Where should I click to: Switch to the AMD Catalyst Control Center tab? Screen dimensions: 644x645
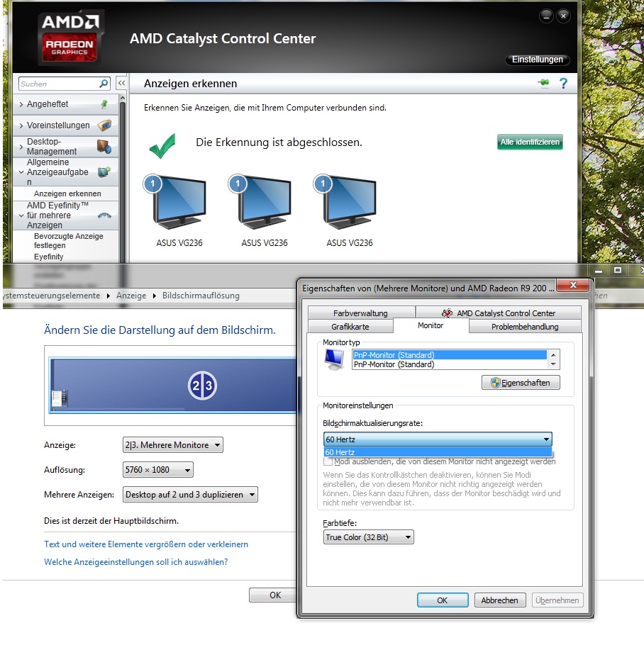(x=499, y=313)
